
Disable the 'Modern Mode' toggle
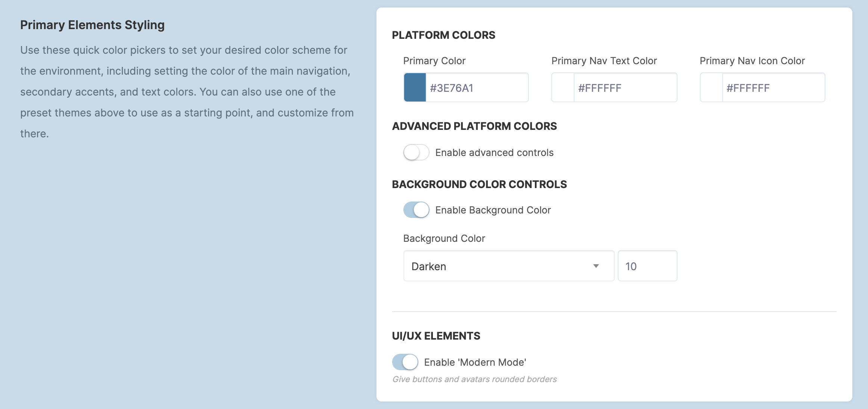tap(405, 362)
